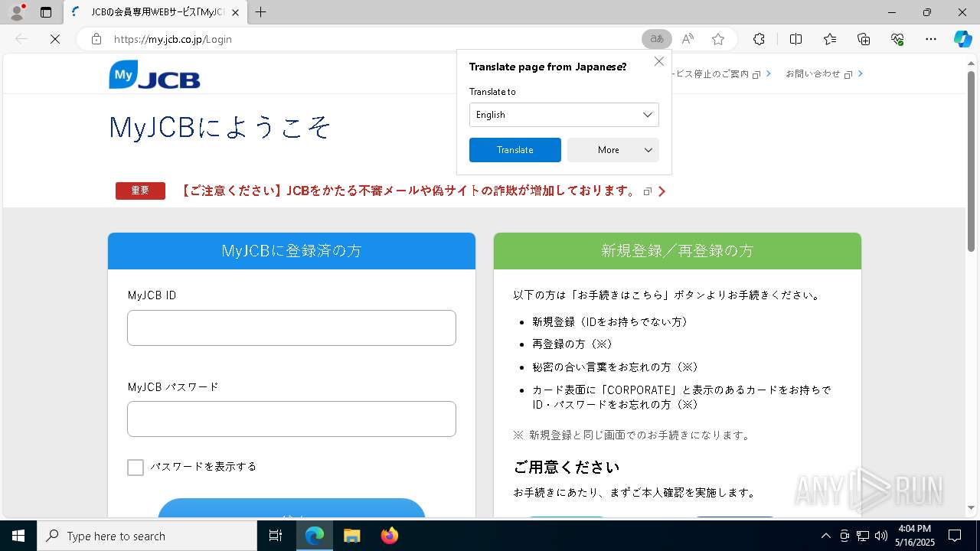The width and height of the screenshot is (980, 551).
Task: Toggle the translate icon in address bar
Action: click(x=657, y=39)
